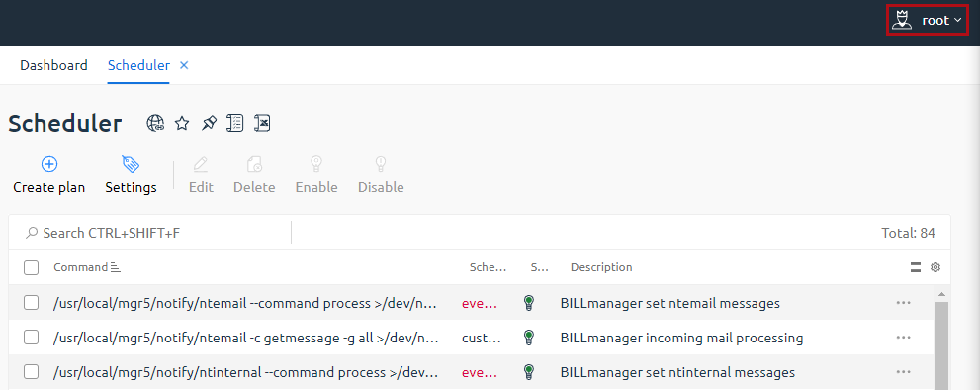
Task: Add Scheduler to favorites with star icon
Action: [x=182, y=123]
